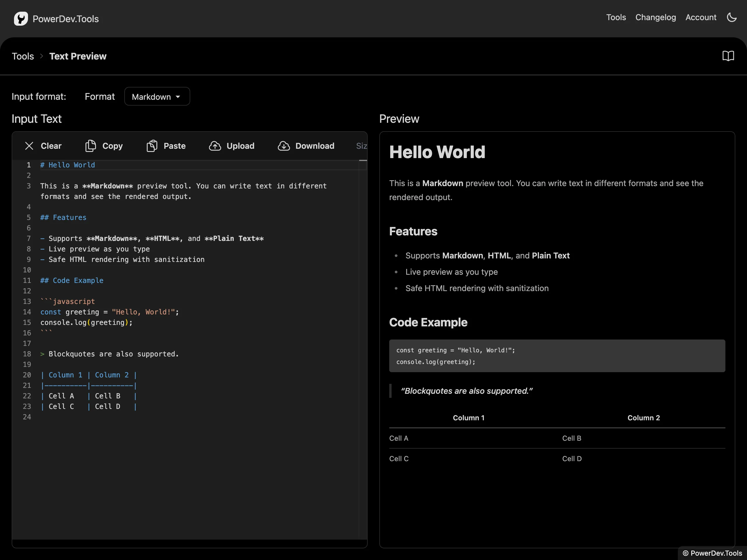Open the documentation book icon
This screenshot has height=560, width=747.
point(728,56)
